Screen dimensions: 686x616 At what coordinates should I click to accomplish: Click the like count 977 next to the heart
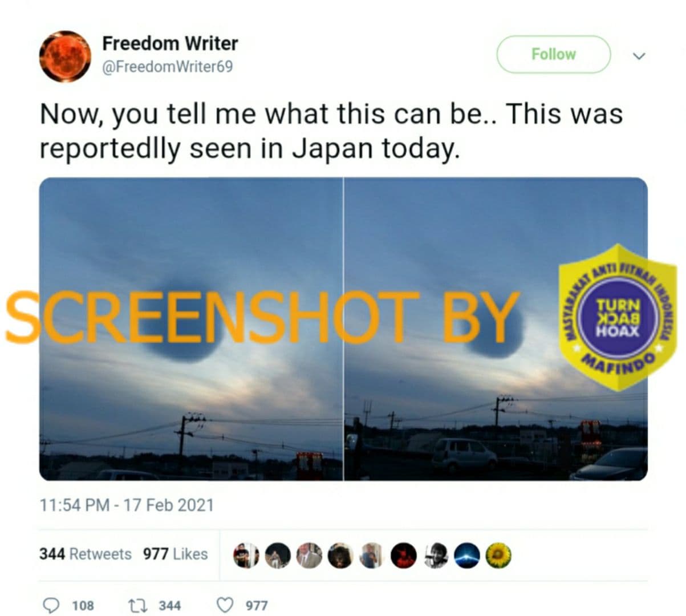(x=257, y=605)
